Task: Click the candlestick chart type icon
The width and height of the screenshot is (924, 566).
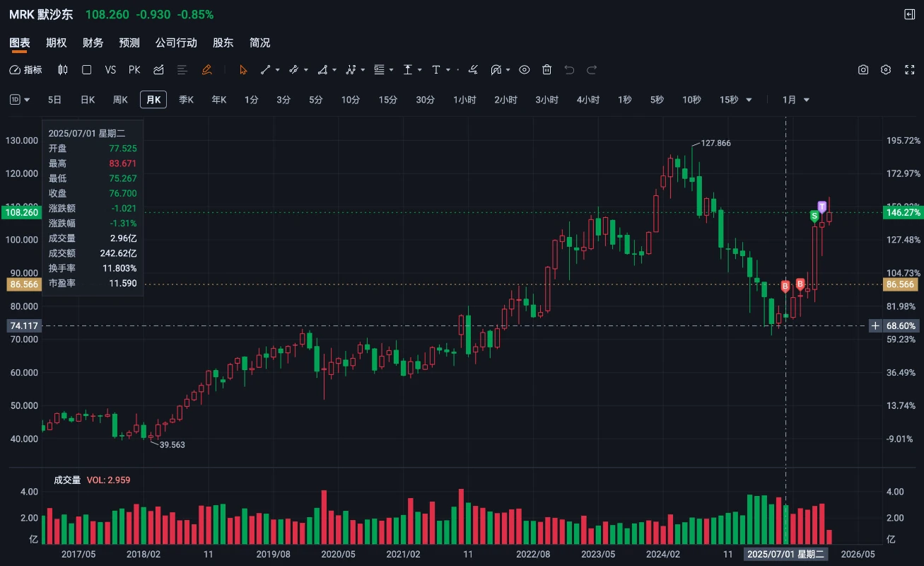Action: 63,70
